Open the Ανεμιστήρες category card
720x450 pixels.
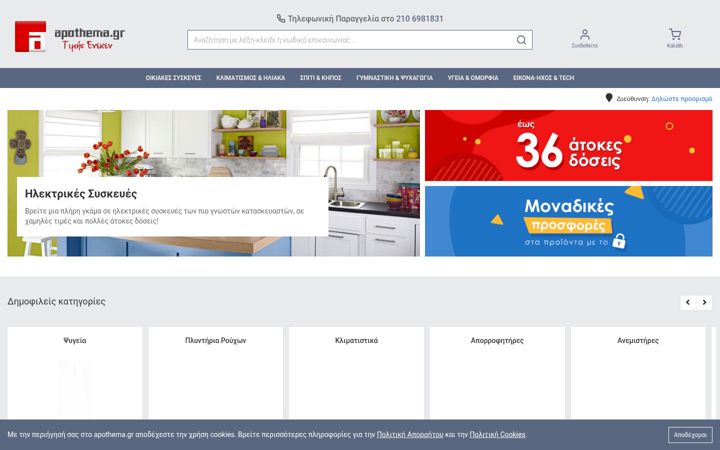point(638,373)
